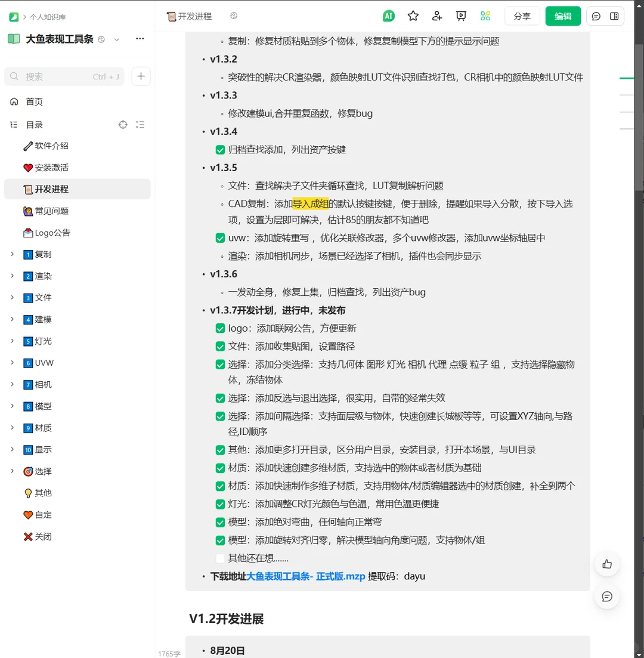Open the add collaborator icon

(437, 16)
